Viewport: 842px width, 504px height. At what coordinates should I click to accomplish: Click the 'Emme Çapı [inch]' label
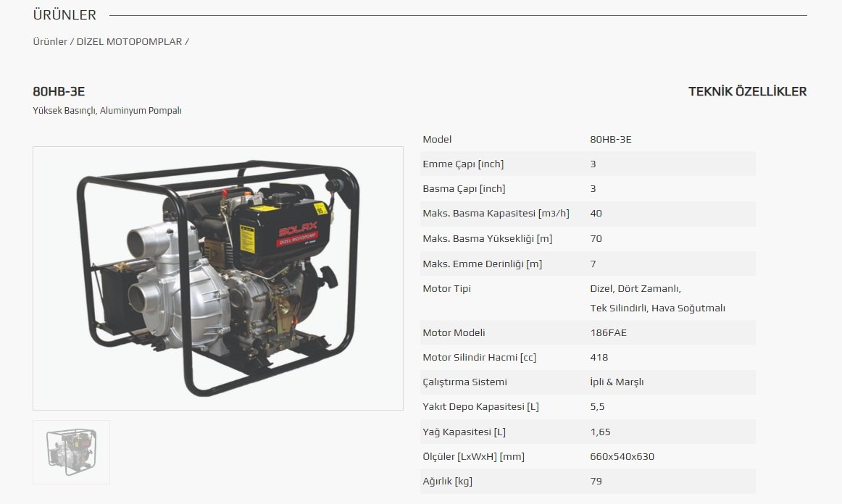pyautogui.click(x=464, y=164)
